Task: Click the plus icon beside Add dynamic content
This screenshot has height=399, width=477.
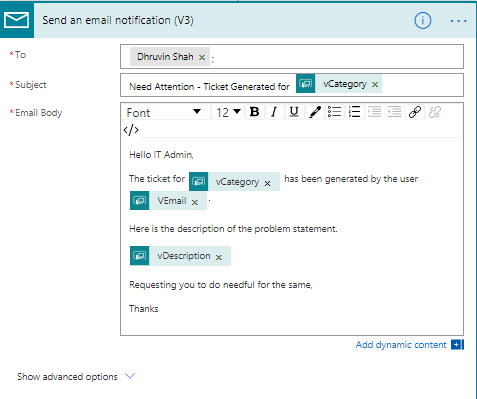Action: pos(457,345)
